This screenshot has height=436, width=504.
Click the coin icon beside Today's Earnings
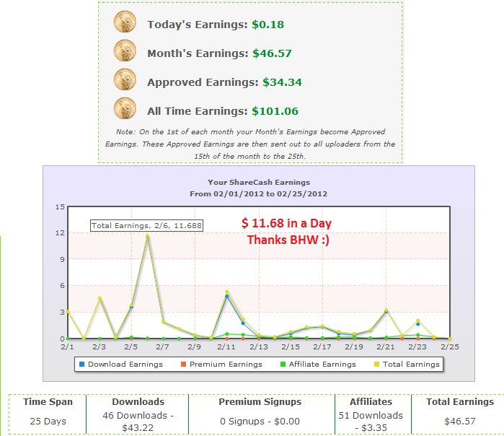tap(125, 22)
